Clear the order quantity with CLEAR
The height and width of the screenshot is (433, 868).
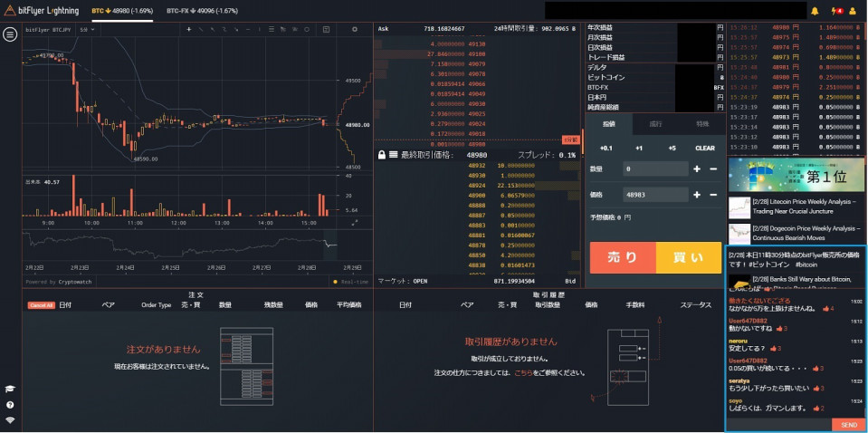click(x=705, y=149)
